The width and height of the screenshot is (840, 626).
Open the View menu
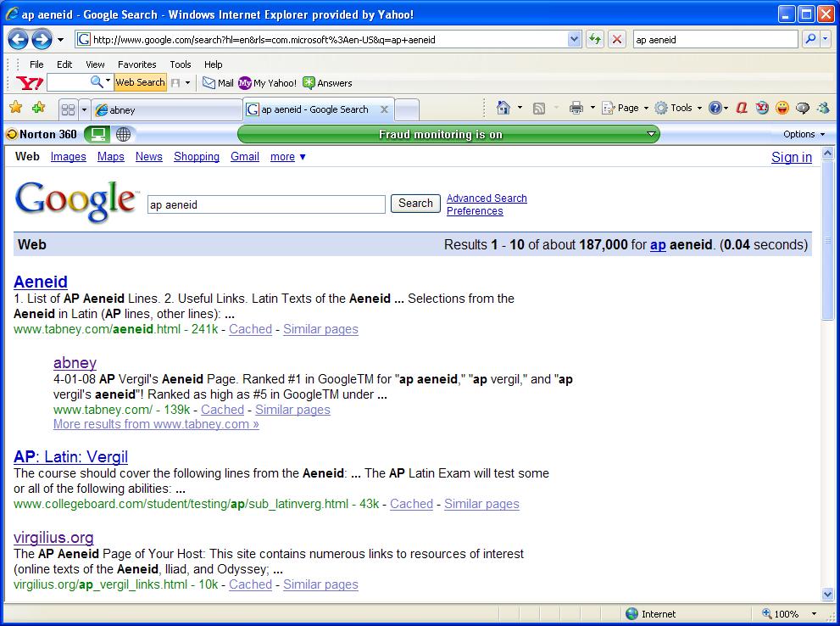pyautogui.click(x=95, y=64)
